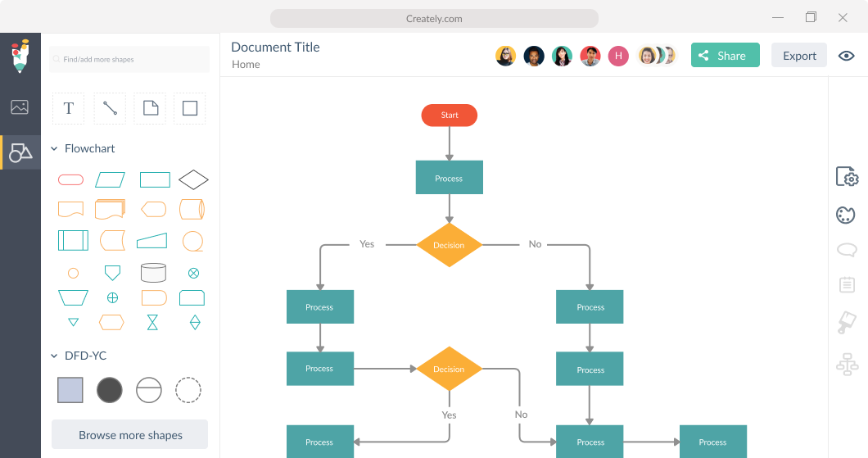
Task: Open document settings gear panel
Action: (847, 177)
